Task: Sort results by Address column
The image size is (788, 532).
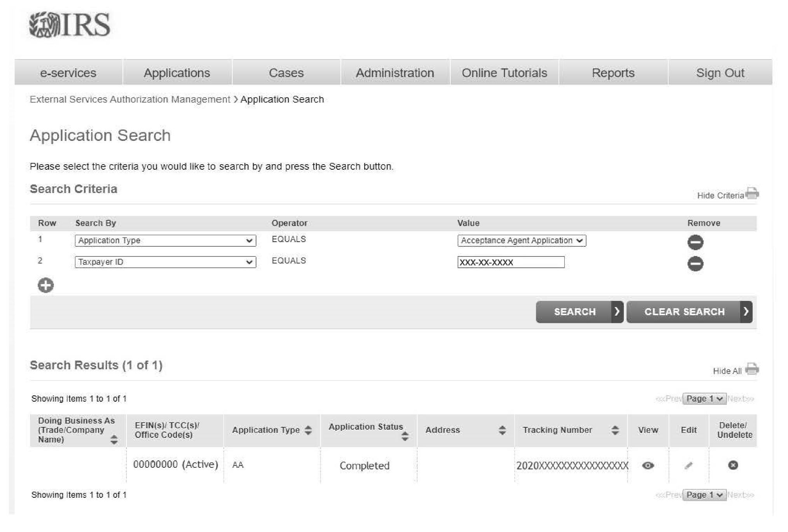Action: click(502, 430)
